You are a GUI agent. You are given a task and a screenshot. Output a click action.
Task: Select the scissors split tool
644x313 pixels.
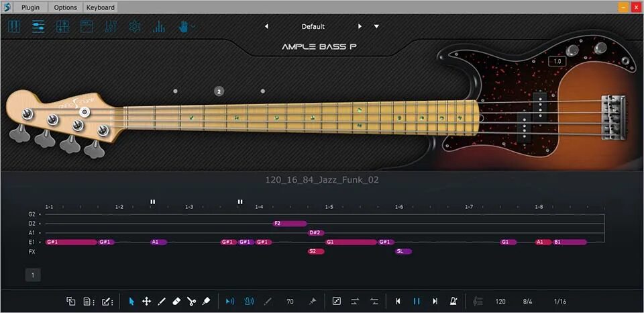coord(191,302)
